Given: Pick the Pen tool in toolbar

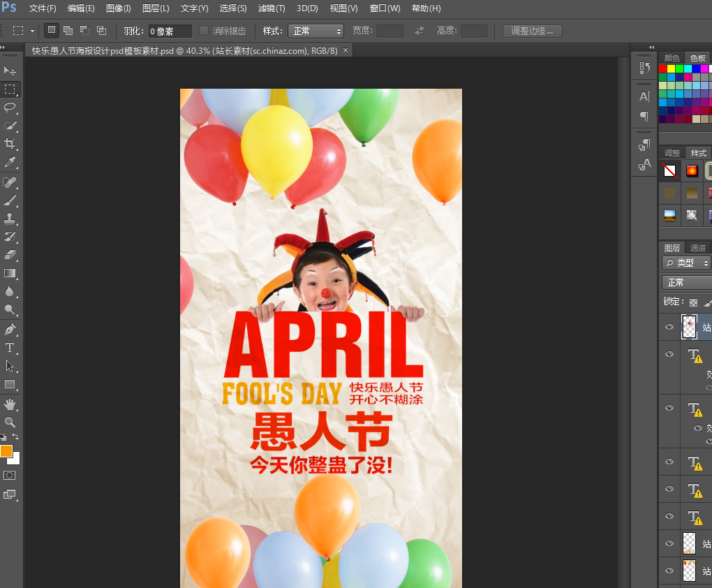Looking at the screenshot, I should pos(10,329).
